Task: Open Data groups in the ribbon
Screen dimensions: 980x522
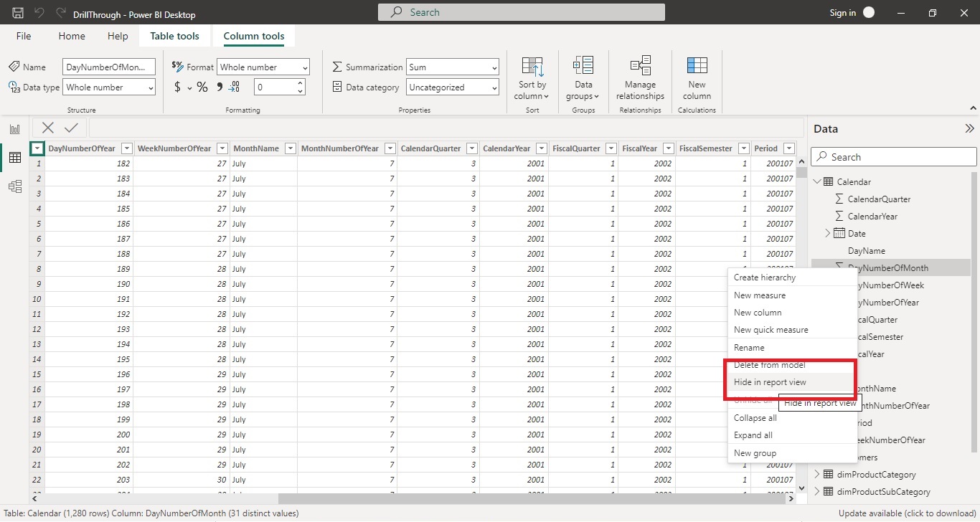Action: click(x=583, y=79)
